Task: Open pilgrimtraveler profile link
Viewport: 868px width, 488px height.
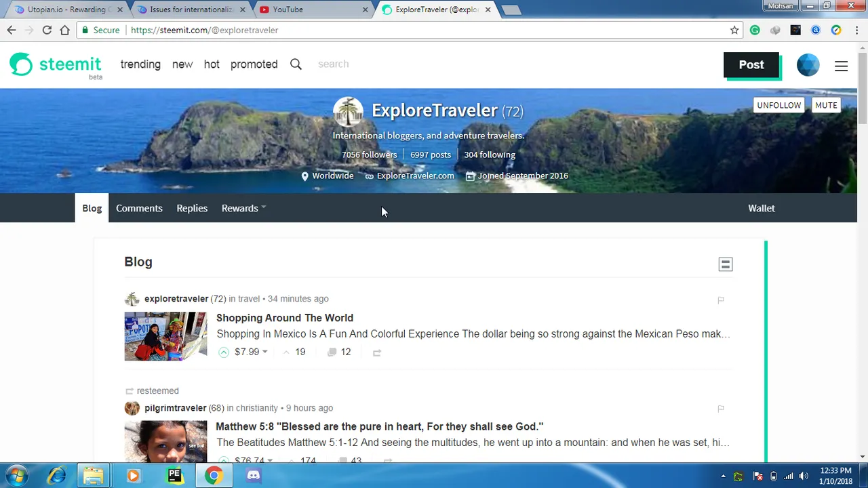Action: pos(175,408)
